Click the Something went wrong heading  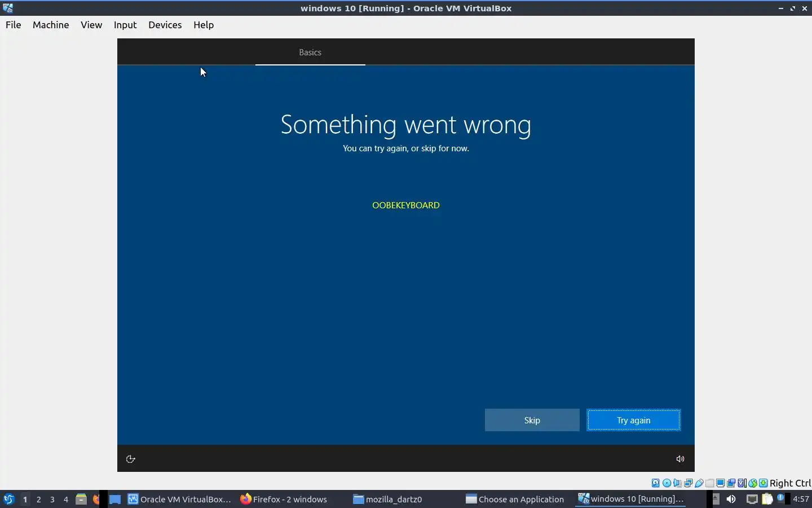pos(406,125)
